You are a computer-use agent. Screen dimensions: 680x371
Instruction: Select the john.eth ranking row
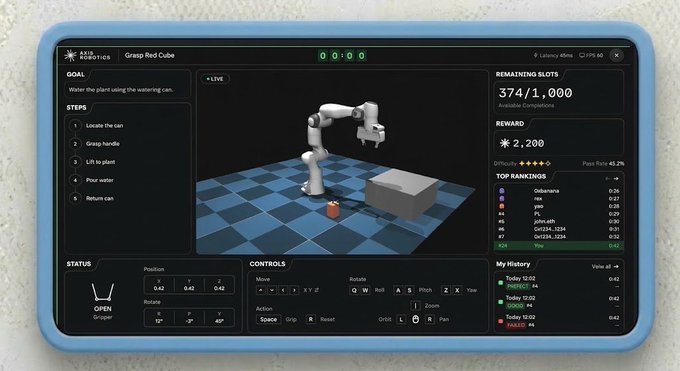(559, 222)
